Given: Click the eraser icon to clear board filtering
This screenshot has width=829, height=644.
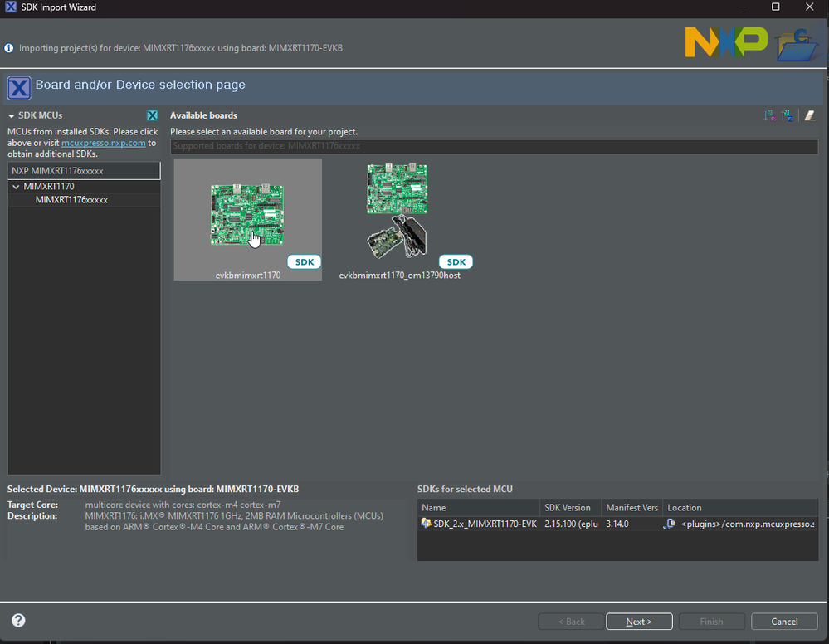Looking at the screenshot, I should (x=809, y=115).
